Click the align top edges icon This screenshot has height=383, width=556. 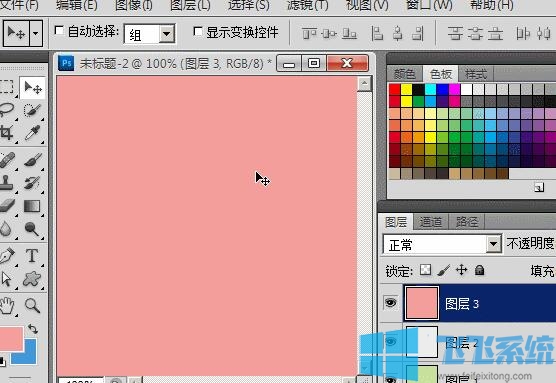point(309,34)
